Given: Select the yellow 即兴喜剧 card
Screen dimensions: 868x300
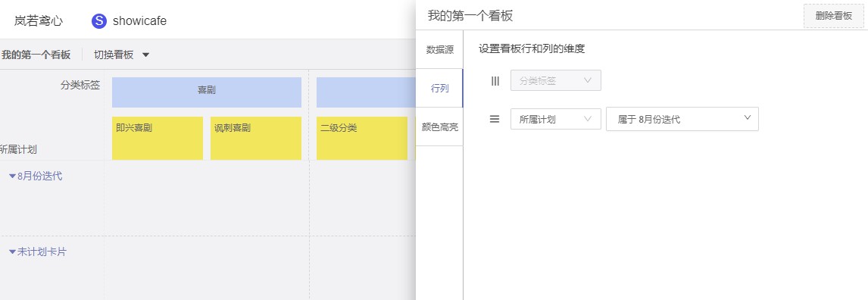Looking at the screenshot, I should [x=158, y=138].
